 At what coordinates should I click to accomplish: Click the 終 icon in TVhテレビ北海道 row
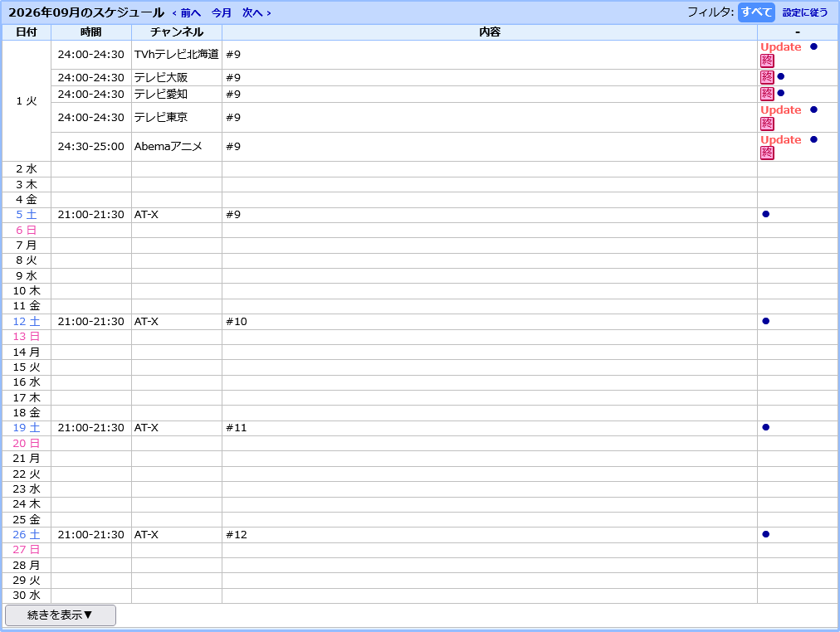767,61
